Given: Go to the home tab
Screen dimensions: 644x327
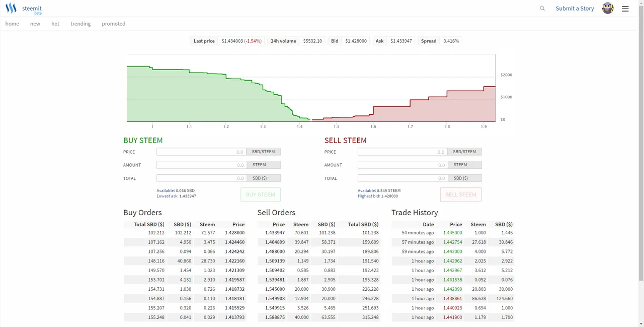Looking at the screenshot, I should 12,24.
